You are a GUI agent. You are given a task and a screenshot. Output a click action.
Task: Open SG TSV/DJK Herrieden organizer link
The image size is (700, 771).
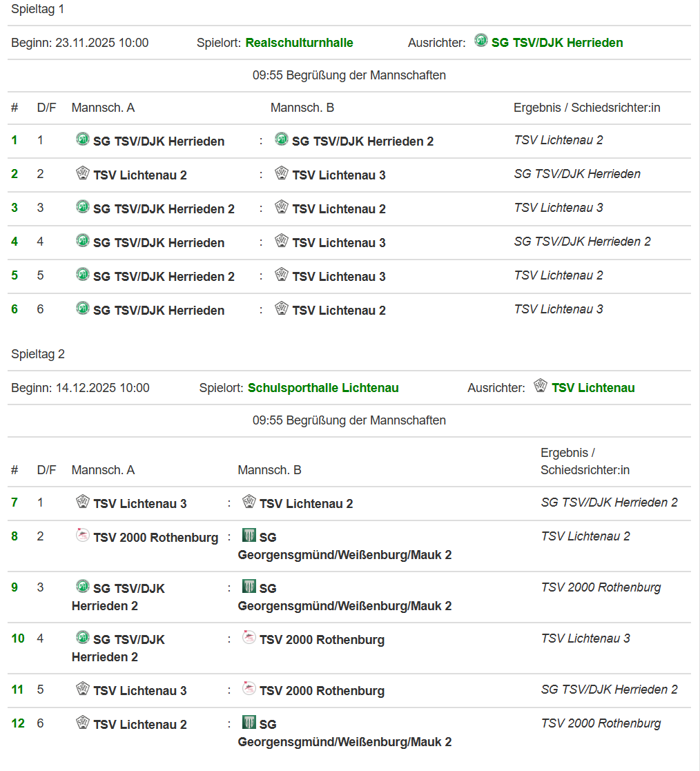pos(557,43)
